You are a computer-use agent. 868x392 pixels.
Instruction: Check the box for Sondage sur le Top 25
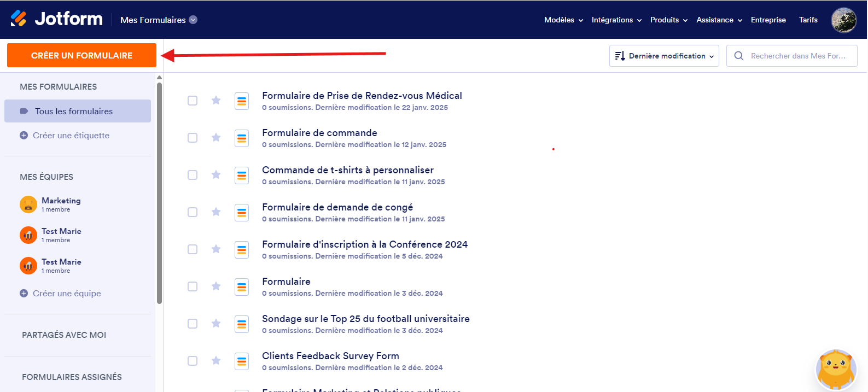point(193,324)
